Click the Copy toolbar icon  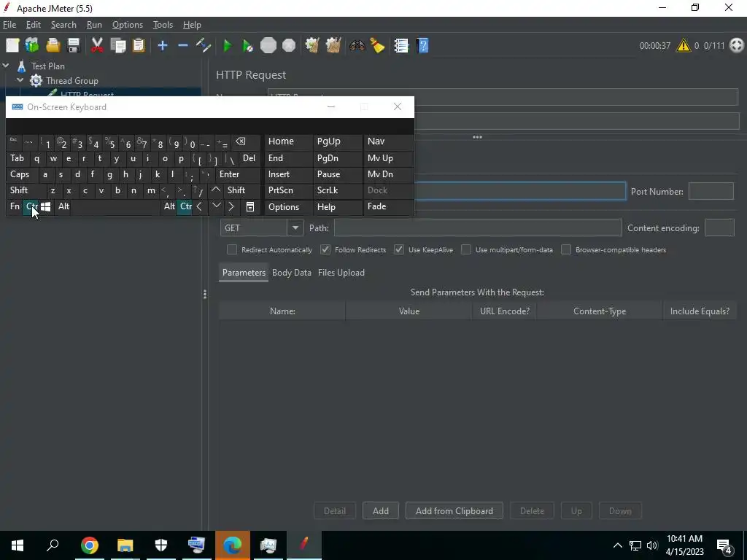(117, 46)
